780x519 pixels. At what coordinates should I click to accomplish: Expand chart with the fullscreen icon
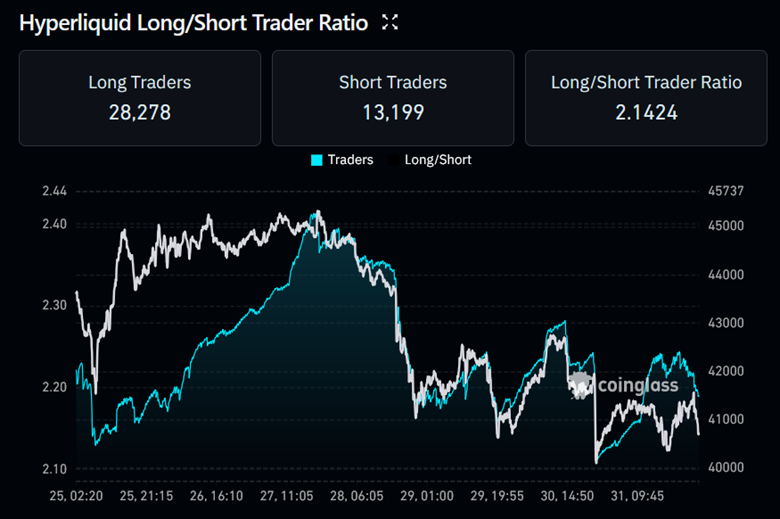390,22
